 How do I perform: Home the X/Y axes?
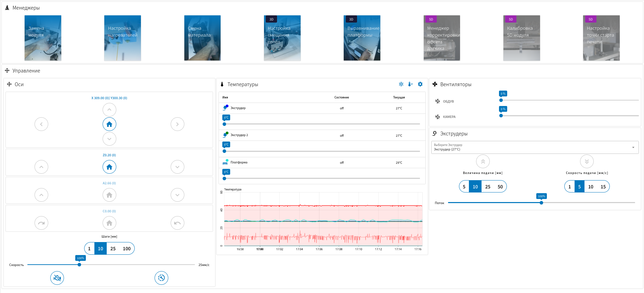[109, 124]
